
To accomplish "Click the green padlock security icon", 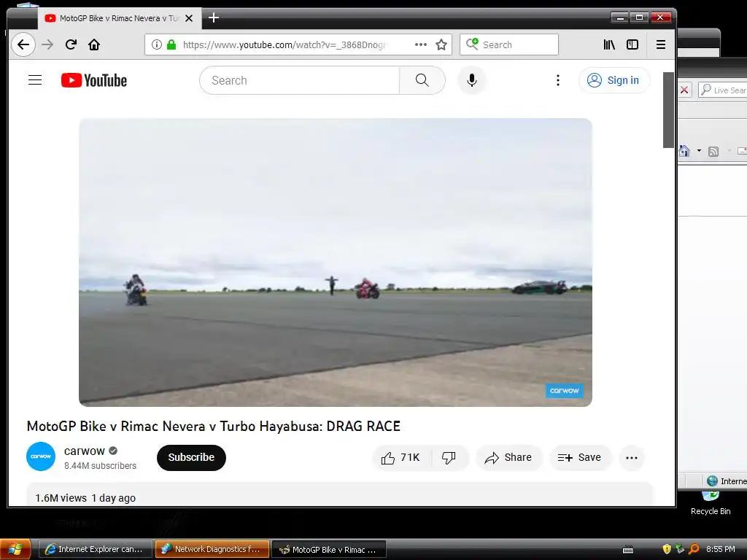I will [x=171, y=44].
